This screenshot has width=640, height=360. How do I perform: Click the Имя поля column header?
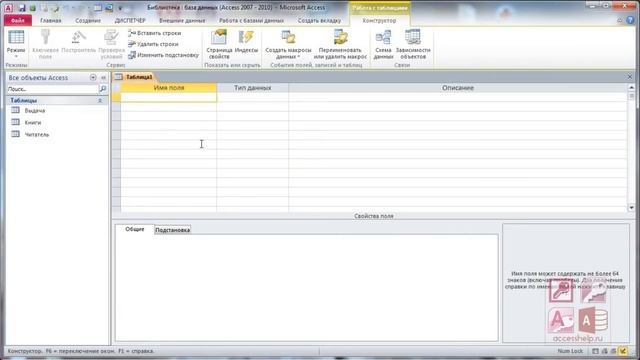[169, 88]
